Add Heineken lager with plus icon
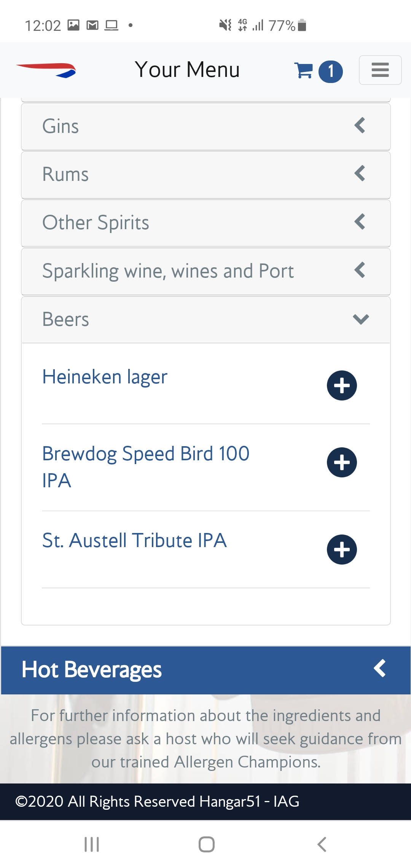 pos(342,385)
